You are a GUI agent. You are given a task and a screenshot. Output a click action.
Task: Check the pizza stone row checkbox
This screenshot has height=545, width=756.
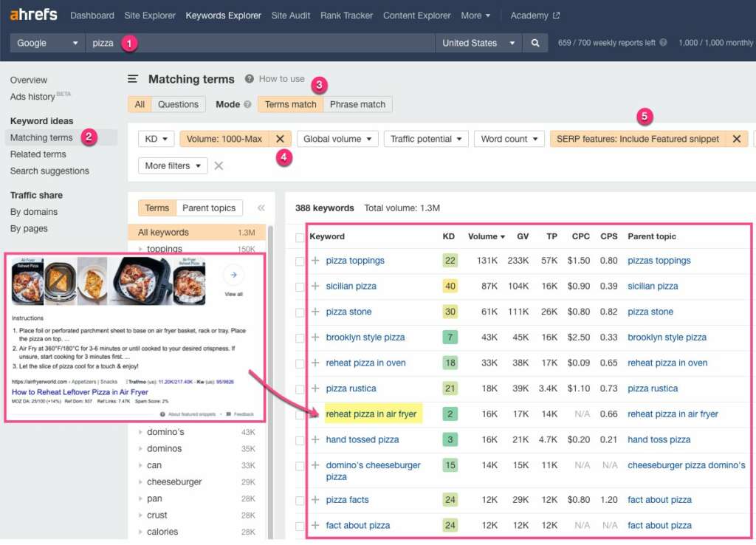(300, 312)
